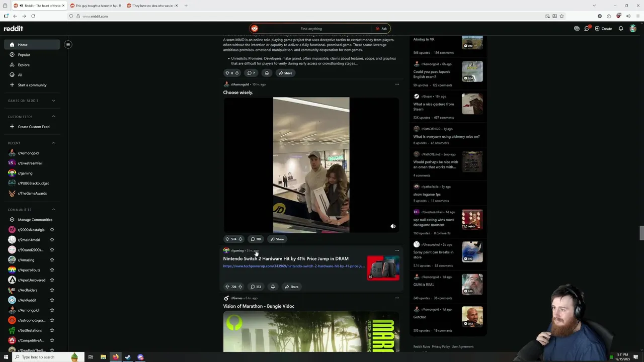Go to Popular in sidebar
The image size is (644, 362).
[32, 55]
